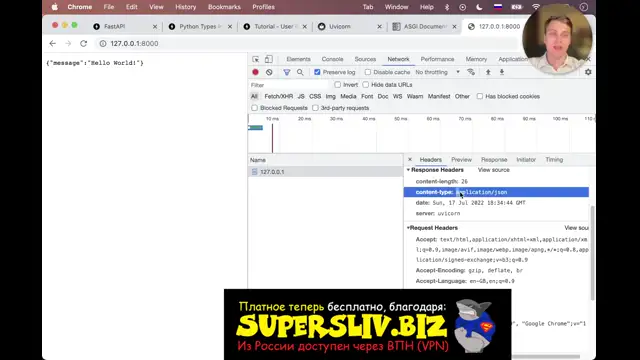Check 3rd-party requests
Viewport: 640px width, 360px height.
pyautogui.click(x=315, y=108)
